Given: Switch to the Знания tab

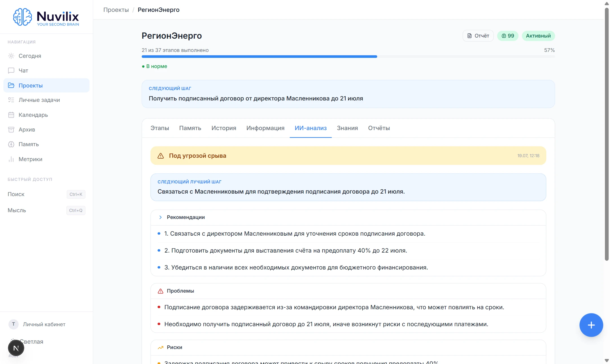Looking at the screenshot, I should point(347,128).
